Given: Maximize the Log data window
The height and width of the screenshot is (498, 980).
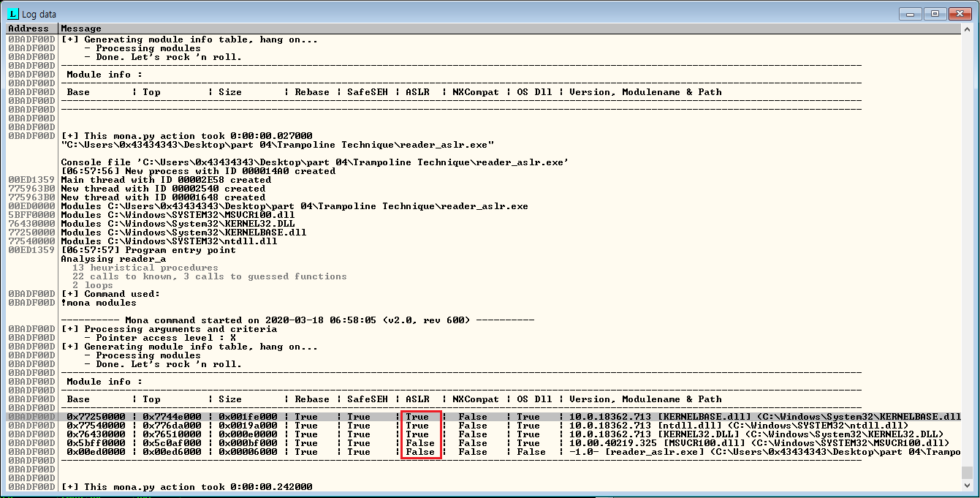Looking at the screenshot, I should (x=934, y=13).
